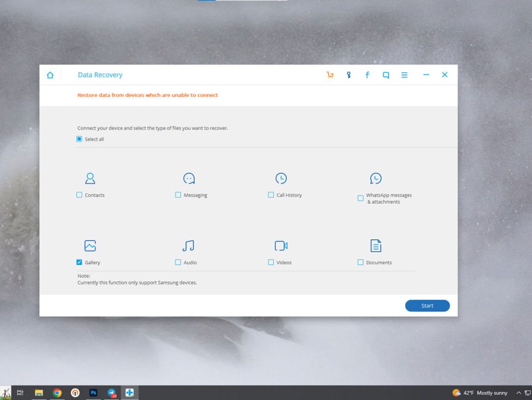Viewport: 532px width, 400px height.
Task: Click the Gallery picture icon
Action: pyautogui.click(x=90, y=246)
